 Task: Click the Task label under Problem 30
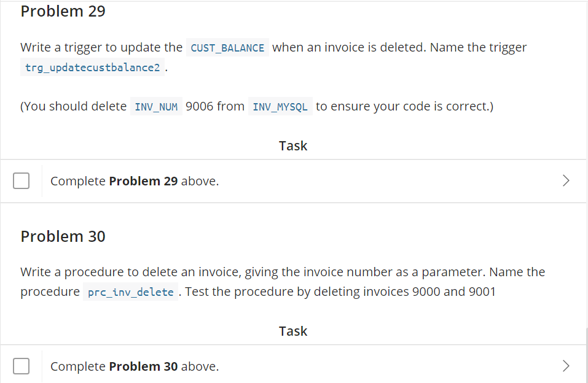tap(293, 331)
